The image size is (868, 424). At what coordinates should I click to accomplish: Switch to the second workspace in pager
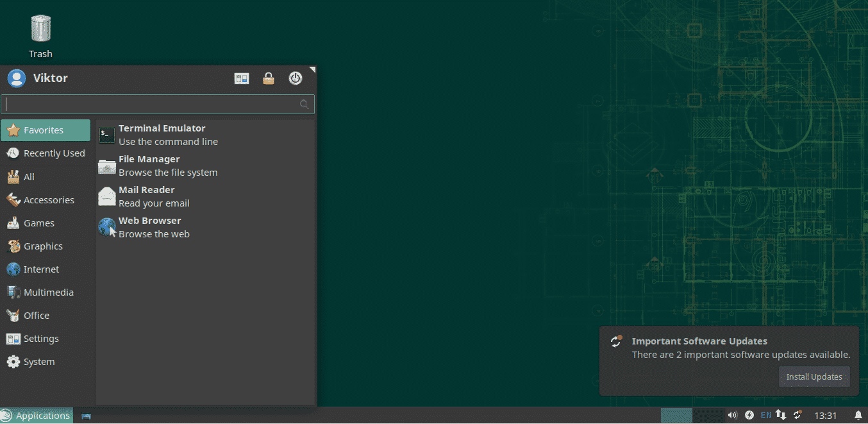click(x=708, y=415)
